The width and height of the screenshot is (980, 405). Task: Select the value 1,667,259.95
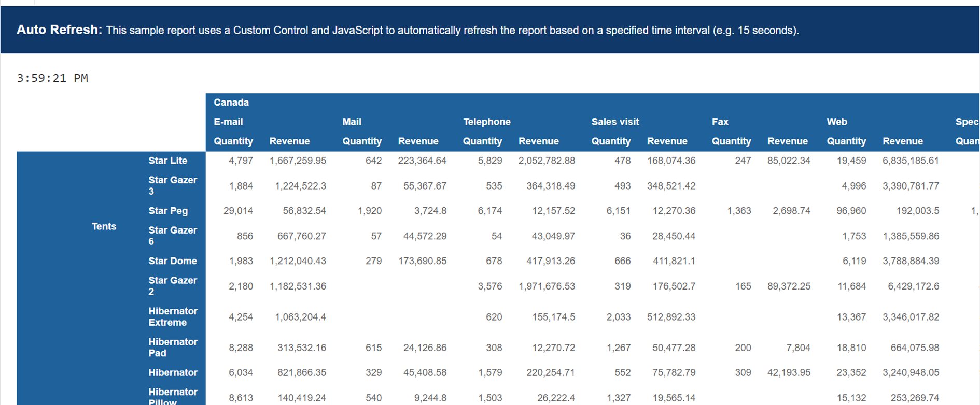298,161
